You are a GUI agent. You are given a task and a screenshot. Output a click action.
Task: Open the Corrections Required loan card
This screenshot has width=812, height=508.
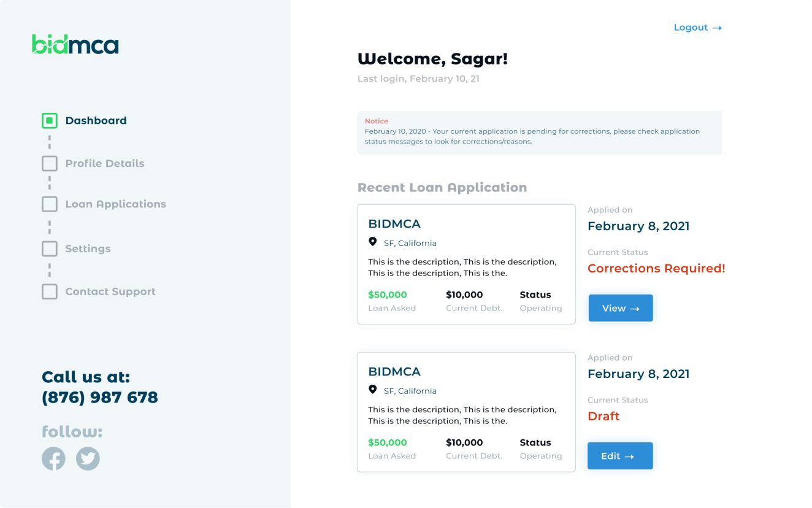click(466, 264)
